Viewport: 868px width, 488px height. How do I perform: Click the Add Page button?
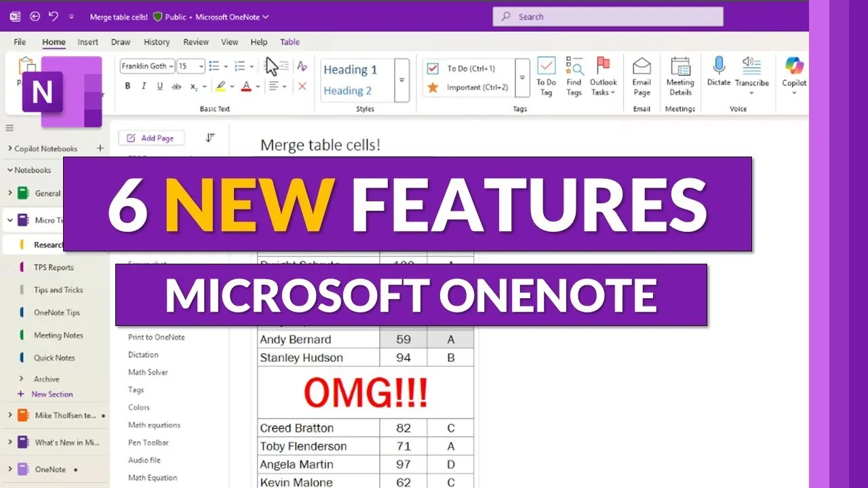151,138
